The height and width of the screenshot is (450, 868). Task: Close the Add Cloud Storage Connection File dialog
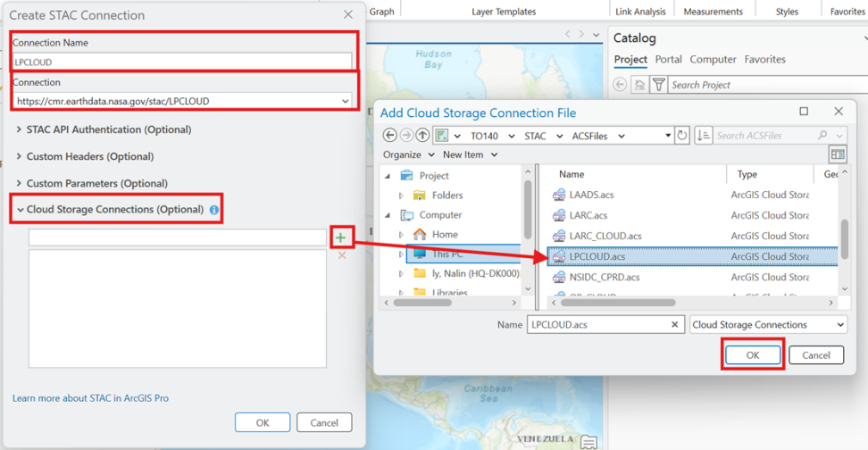839,112
